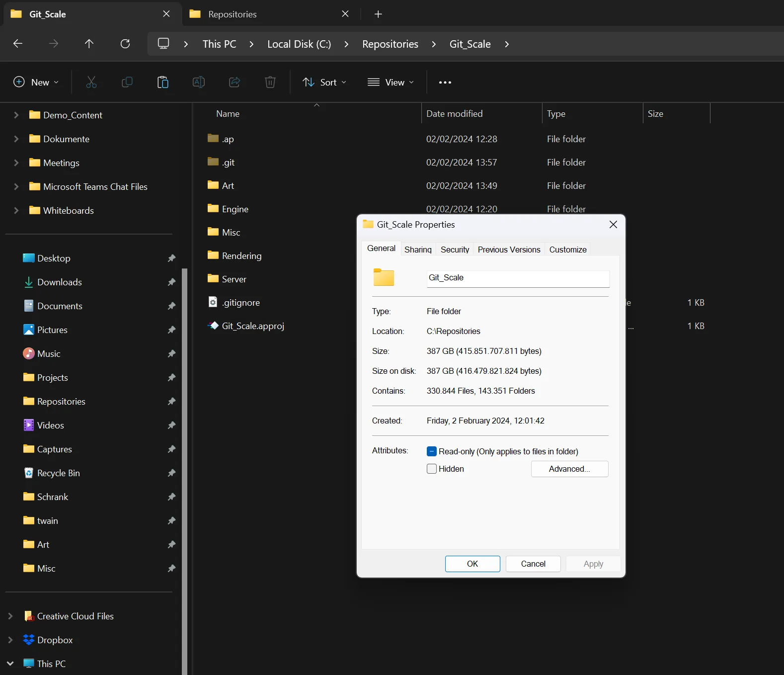784x675 pixels.
Task: Open the Previous Versions tab
Action: [x=509, y=250]
